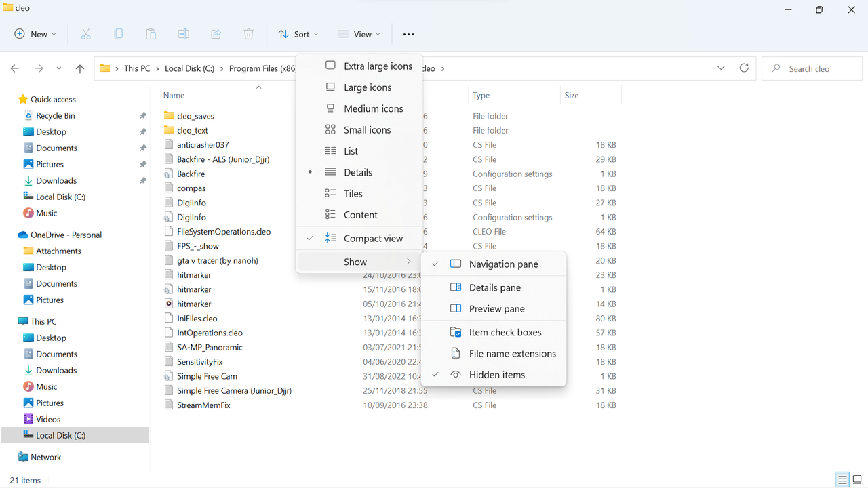Viewport: 868px width, 488px height.
Task: Go forward with the right arrow
Action: pyautogui.click(x=39, y=68)
